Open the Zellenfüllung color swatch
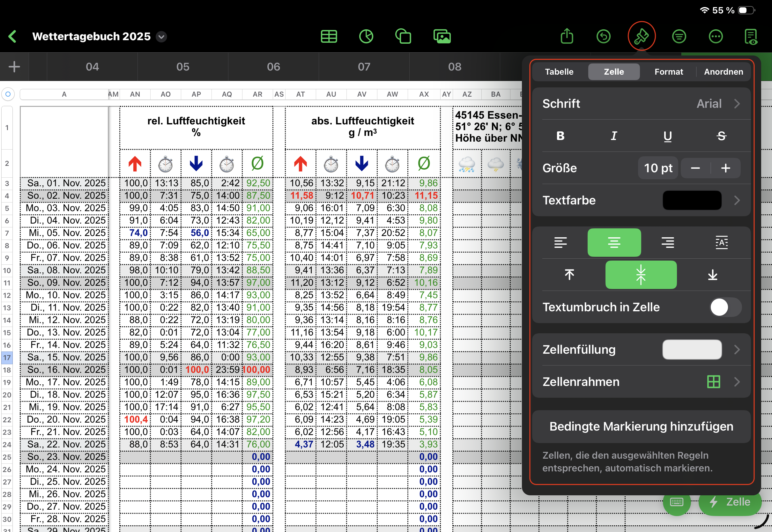772x532 pixels. 692,349
